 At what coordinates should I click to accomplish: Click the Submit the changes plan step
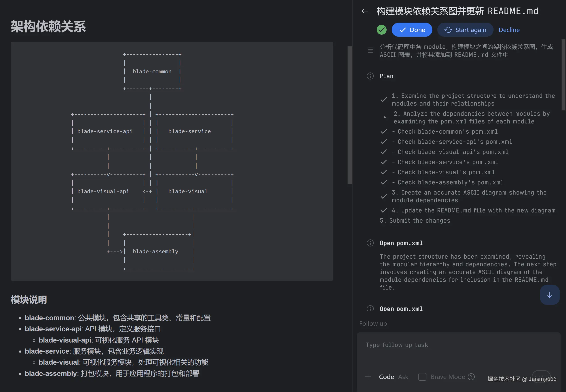(415, 221)
